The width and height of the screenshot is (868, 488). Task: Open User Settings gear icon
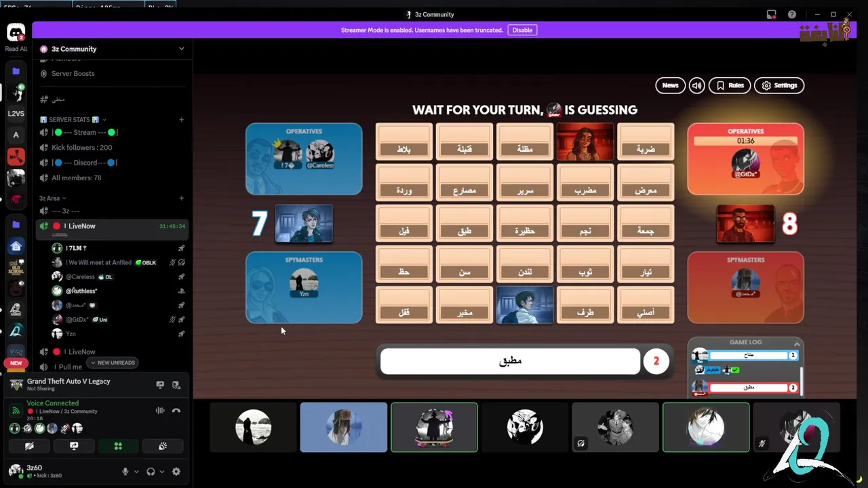(176, 472)
